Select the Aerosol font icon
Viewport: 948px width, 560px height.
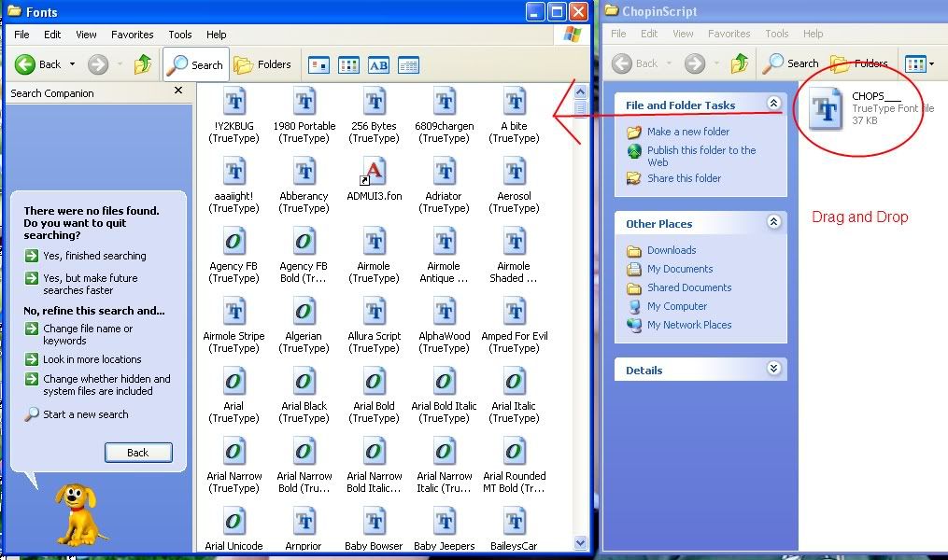click(x=514, y=172)
